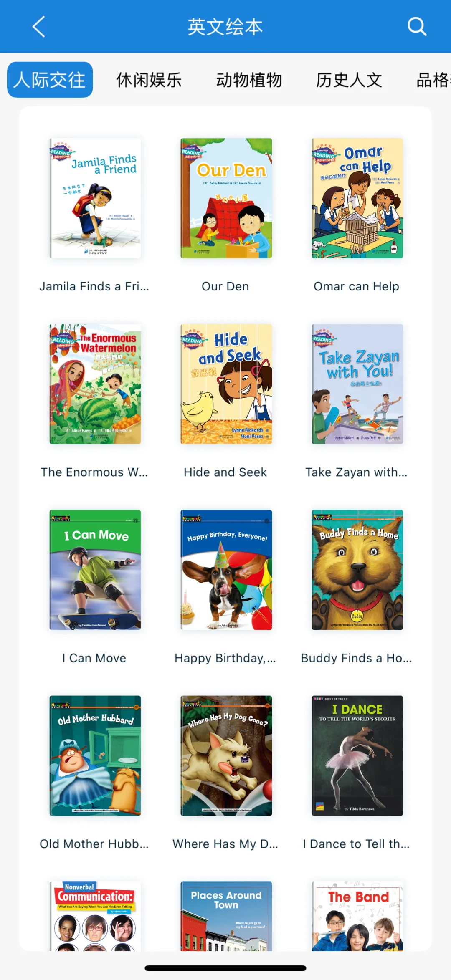This screenshot has height=980, width=451.
Task: Open Take Zayan with You cover
Action: click(x=357, y=384)
